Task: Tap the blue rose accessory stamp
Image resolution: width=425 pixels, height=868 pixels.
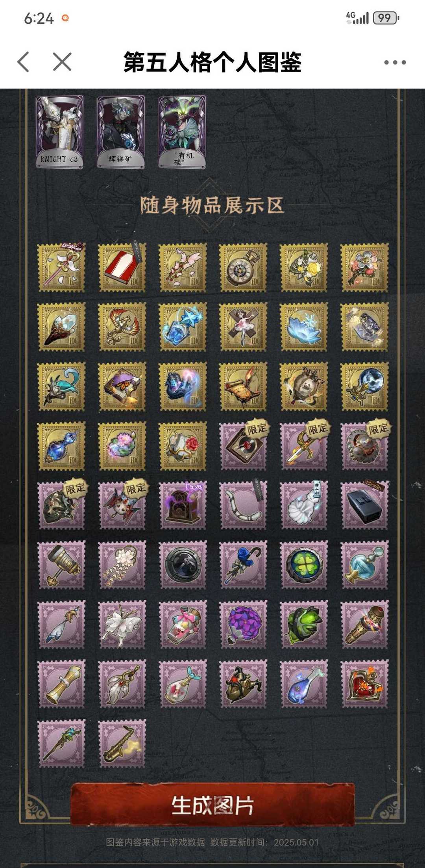Action: pos(243,565)
